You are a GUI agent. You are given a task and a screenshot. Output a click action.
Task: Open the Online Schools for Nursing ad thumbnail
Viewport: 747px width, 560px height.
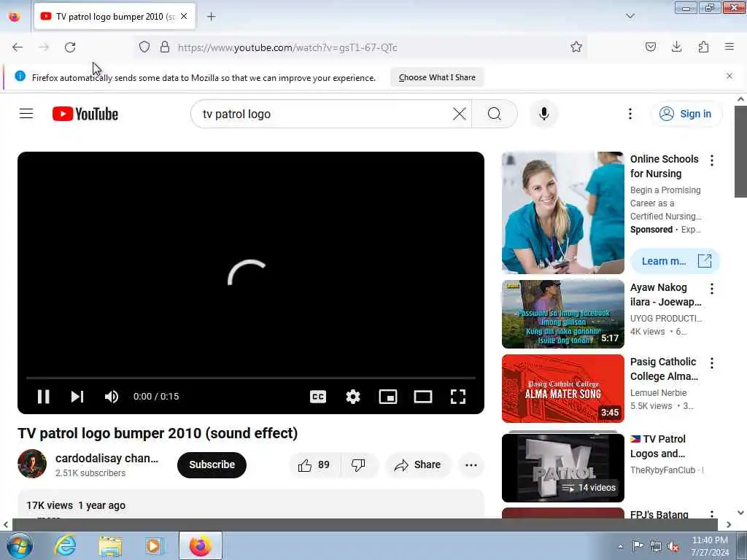tap(562, 213)
